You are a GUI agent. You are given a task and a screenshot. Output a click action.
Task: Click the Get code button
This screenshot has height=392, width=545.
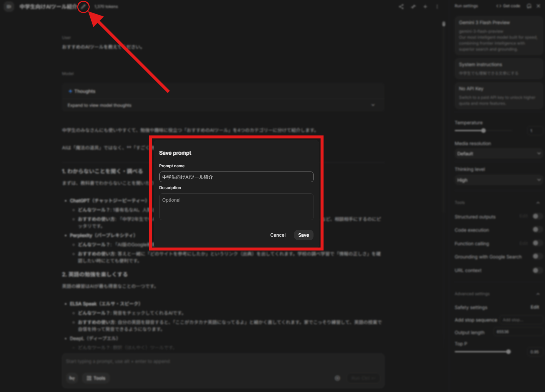(508, 6)
